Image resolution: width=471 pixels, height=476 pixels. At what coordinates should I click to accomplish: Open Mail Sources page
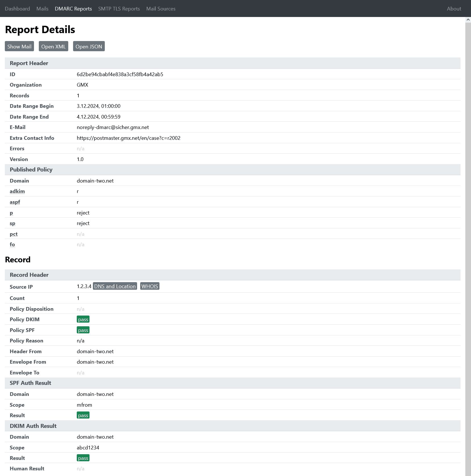(x=161, y=8)
